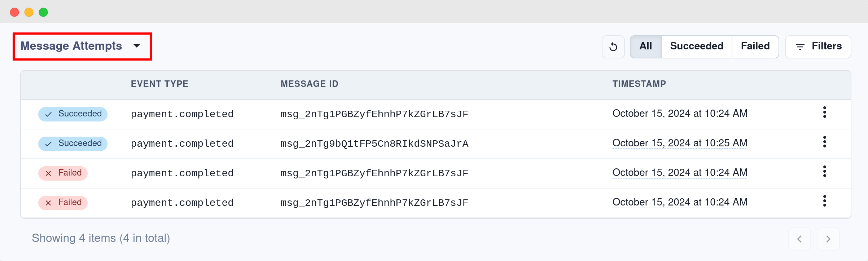Open actions menu for first succeeded attempt

click(825, 113)
